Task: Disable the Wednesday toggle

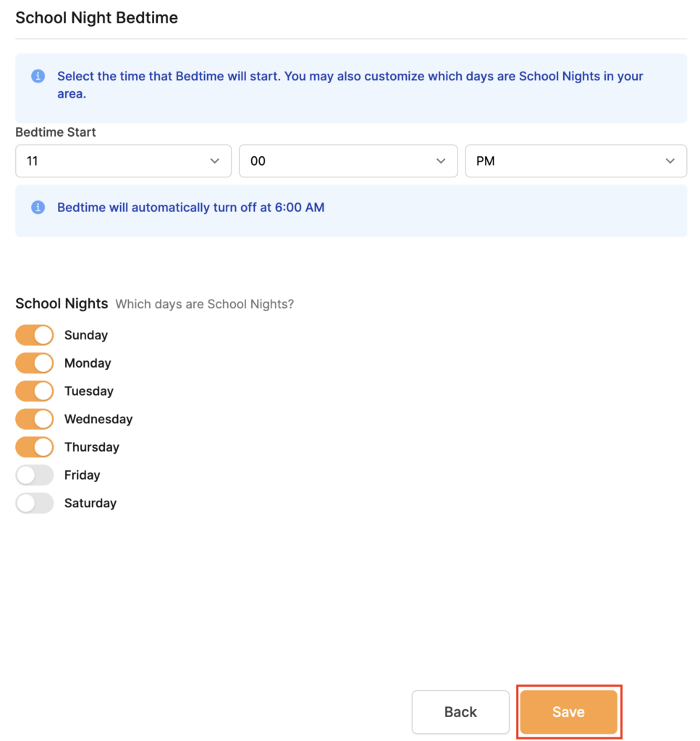Action: click(x=35, y=419)
